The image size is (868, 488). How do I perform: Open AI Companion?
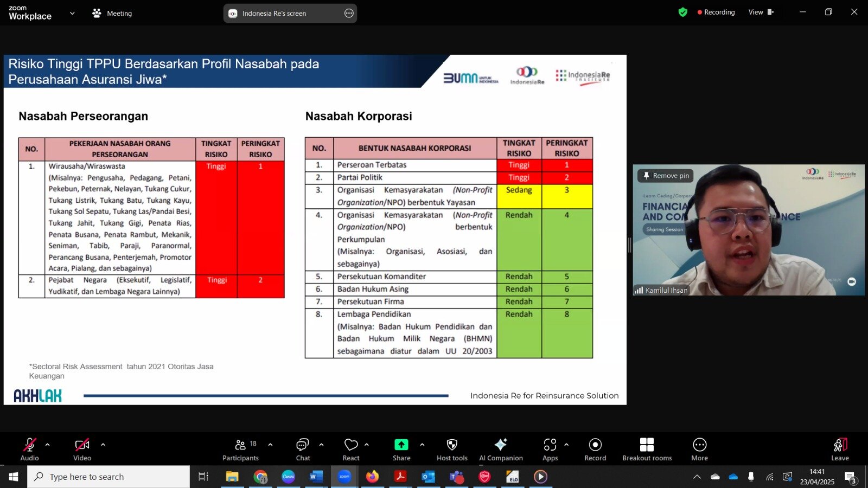[x=501, y=450]
